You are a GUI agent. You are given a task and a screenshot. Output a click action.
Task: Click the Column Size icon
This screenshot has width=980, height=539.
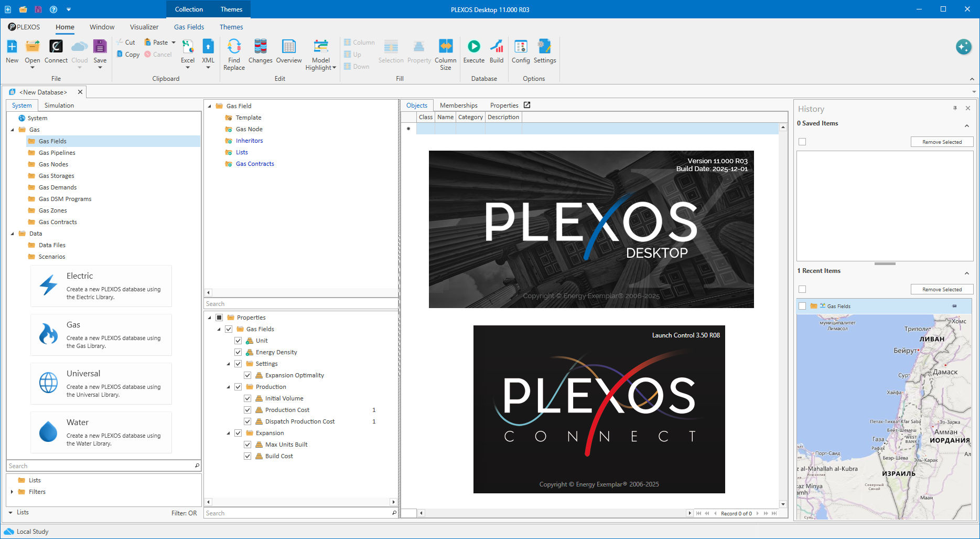coord(445,47)
